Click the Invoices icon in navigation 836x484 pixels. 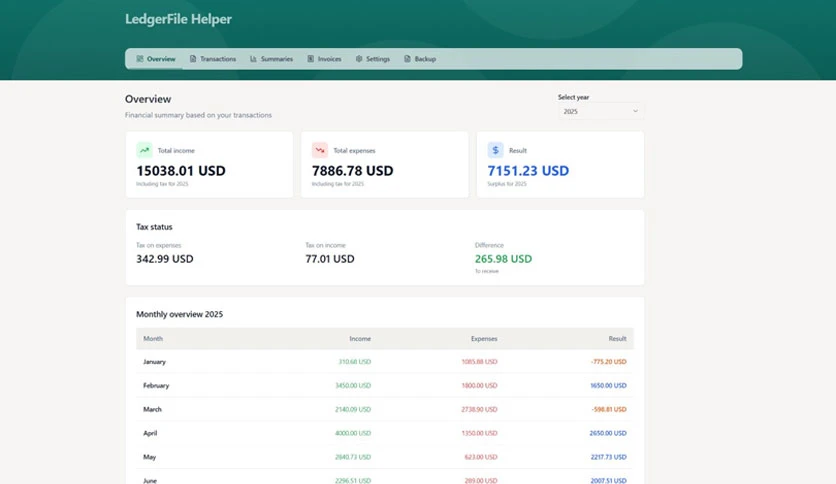310,59
